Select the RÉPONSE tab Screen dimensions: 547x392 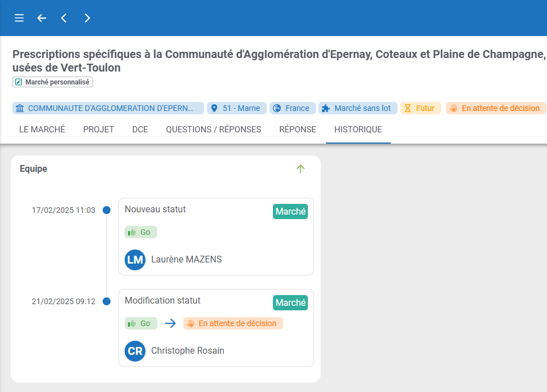(x=298, y=130)
